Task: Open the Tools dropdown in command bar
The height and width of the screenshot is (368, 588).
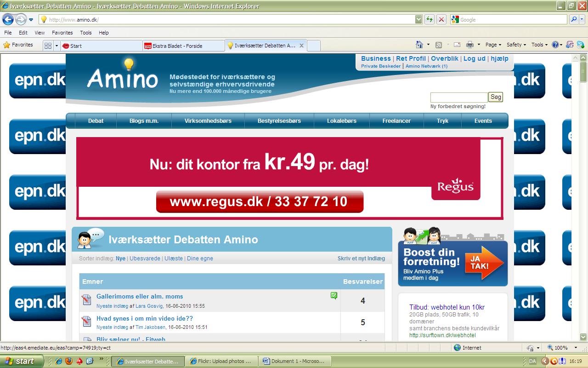Action: pyautogui.click(x=540, y=45)
